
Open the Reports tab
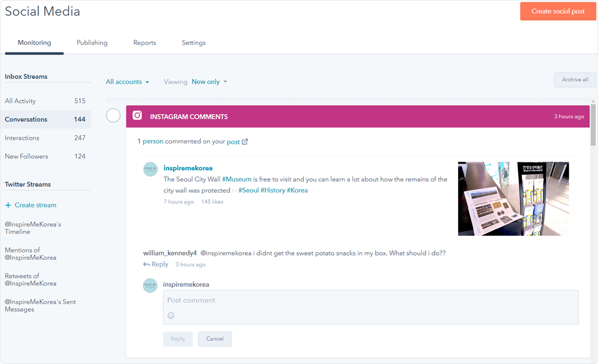point(145,43)
